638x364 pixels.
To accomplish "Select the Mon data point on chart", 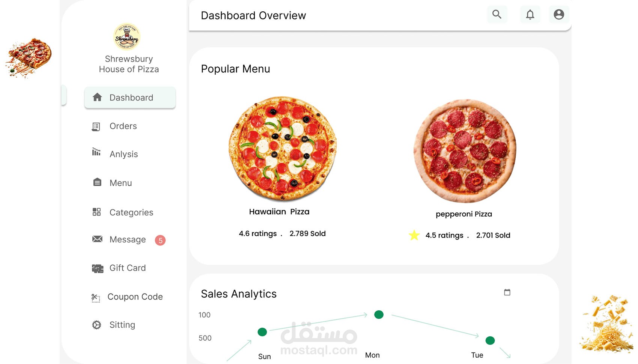I will [379, 314].
